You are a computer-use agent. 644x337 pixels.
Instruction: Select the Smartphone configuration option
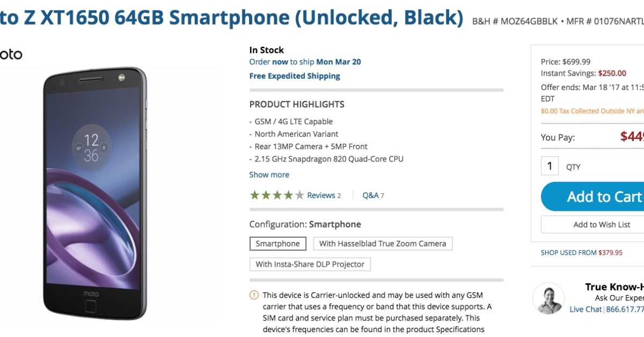277,244
